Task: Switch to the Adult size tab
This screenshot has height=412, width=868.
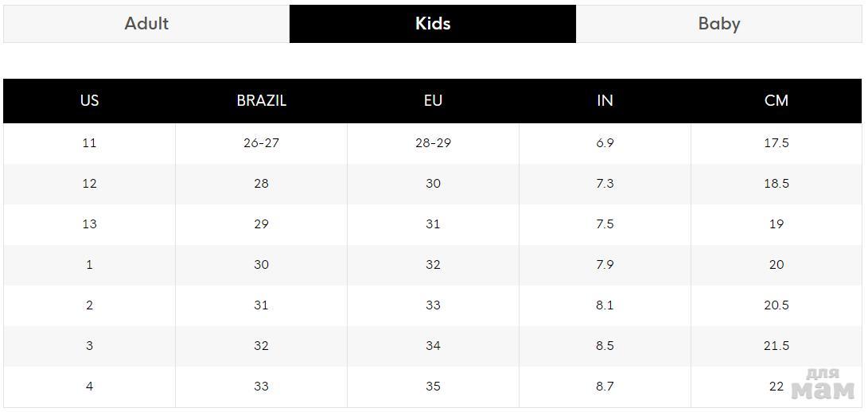Action: (146, 24)
